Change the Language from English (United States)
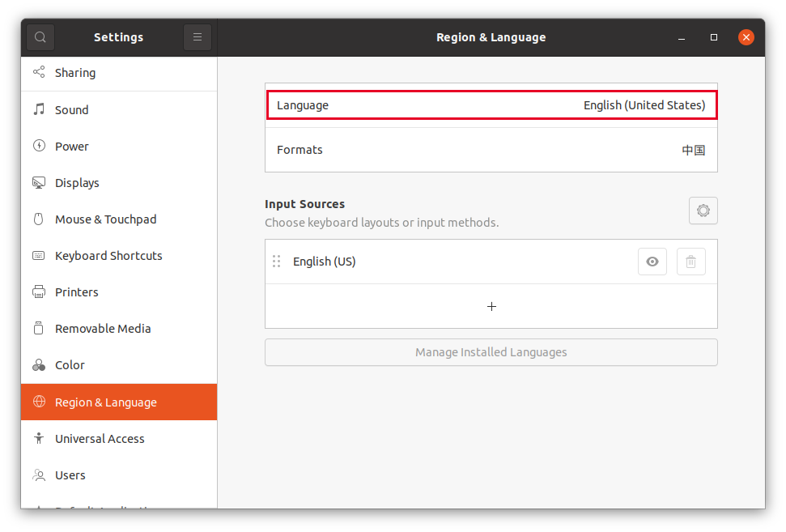Viewport: 786px width, 532px height. coord(491,104)
